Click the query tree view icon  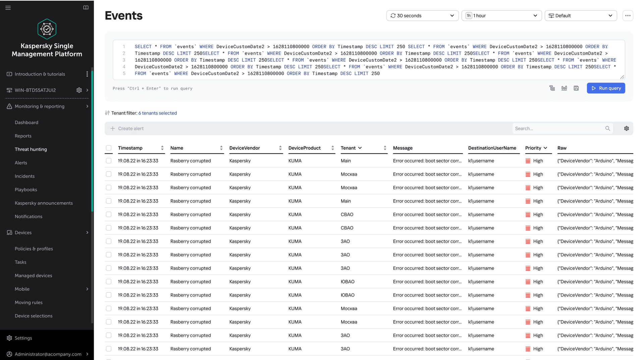click(x=552, y=88)
